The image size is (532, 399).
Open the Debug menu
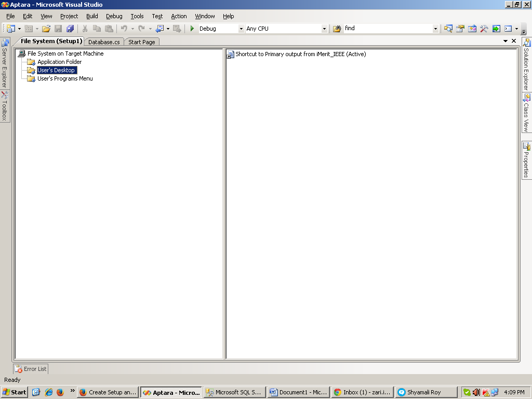[114, 16]
